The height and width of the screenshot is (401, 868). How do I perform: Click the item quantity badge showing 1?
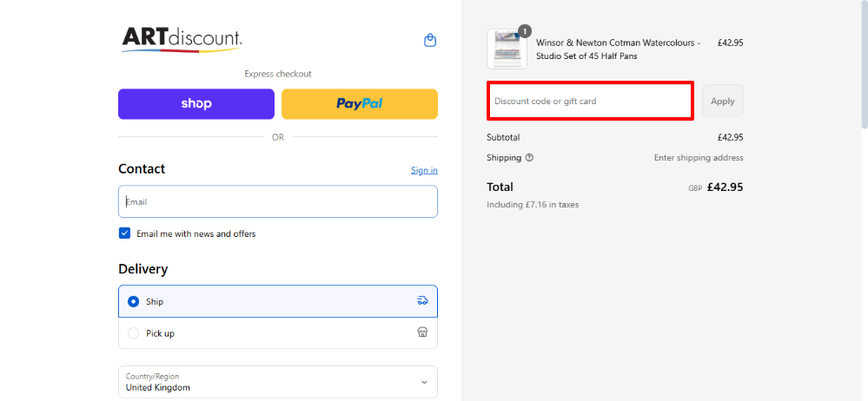[x=525, y=31]
